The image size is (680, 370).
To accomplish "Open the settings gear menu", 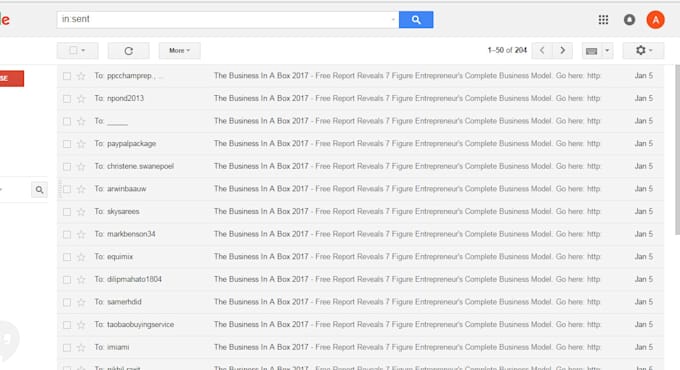I will point(644,50).
